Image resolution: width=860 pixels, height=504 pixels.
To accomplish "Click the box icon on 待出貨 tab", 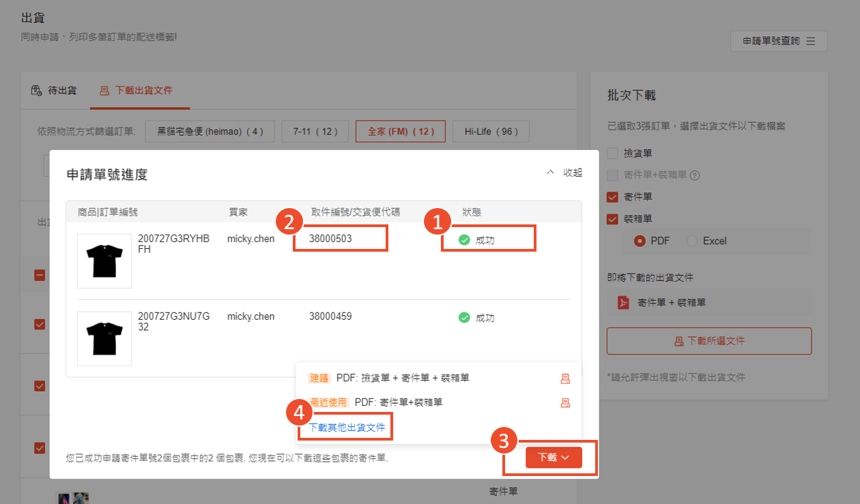I will [37, 91].
